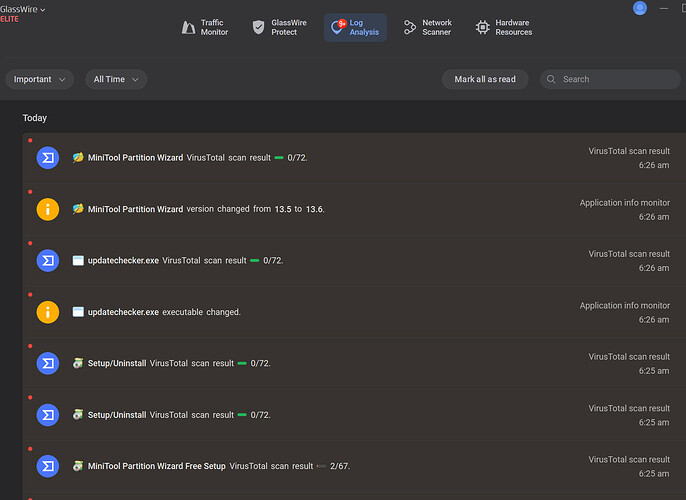The image size is (686, 500).
Task: Click the MiniTool Partition Wizard Free Setup app icon
Action: tap(78, 466)
